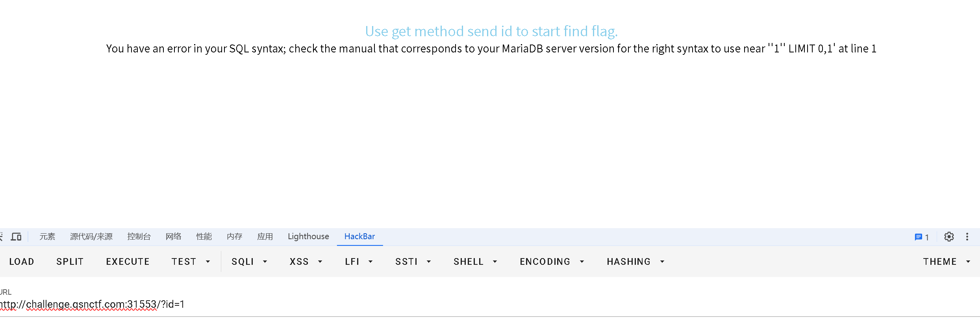
Task: Expand the ENCODING dropdown menu
Action: pyautogui.click(x=552, y=262)
